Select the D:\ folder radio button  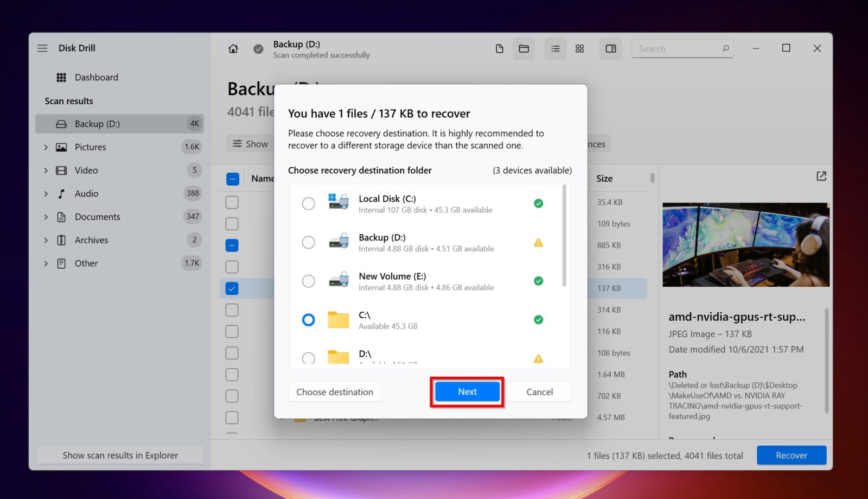(x=308, y=358)
